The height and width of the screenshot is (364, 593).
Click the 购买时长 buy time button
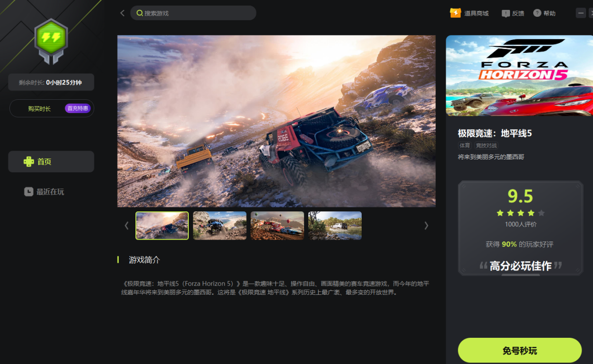coord(40,109)
